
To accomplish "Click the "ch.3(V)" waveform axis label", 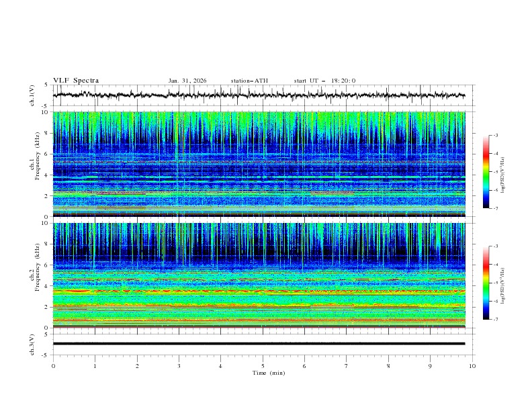I will click(x=32, y=345).
